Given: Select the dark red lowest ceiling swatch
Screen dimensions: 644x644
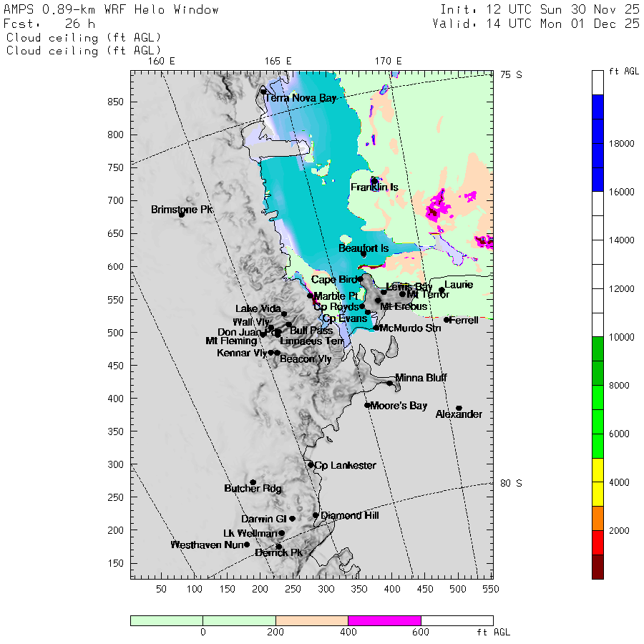Looking at the screenshot, I should point(597,567).
